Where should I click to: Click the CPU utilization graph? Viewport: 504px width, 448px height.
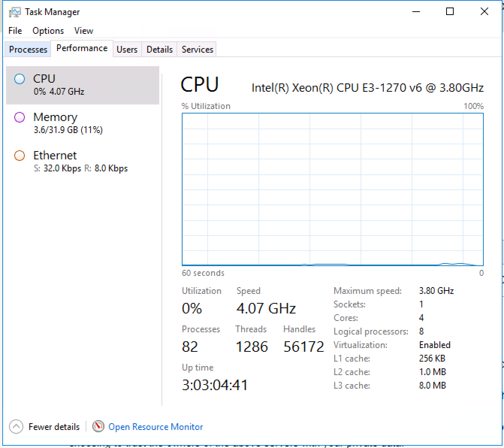[x=332, y=189]
